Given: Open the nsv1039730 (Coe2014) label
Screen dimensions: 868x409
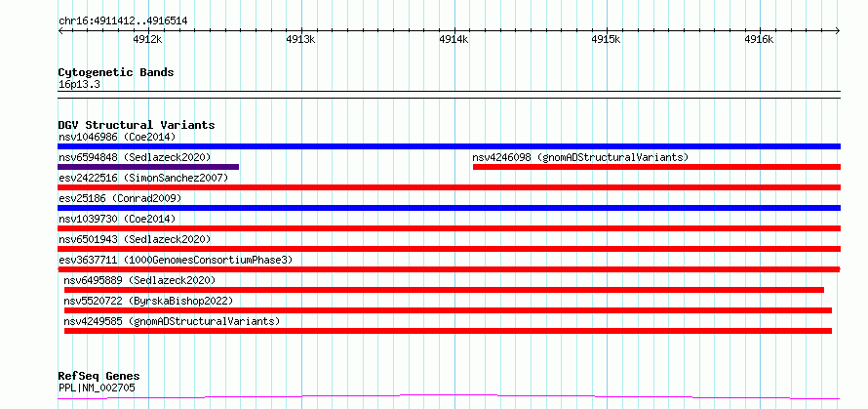Looking at the screenshot, I should pyautogui.click(x=117, y=219).
